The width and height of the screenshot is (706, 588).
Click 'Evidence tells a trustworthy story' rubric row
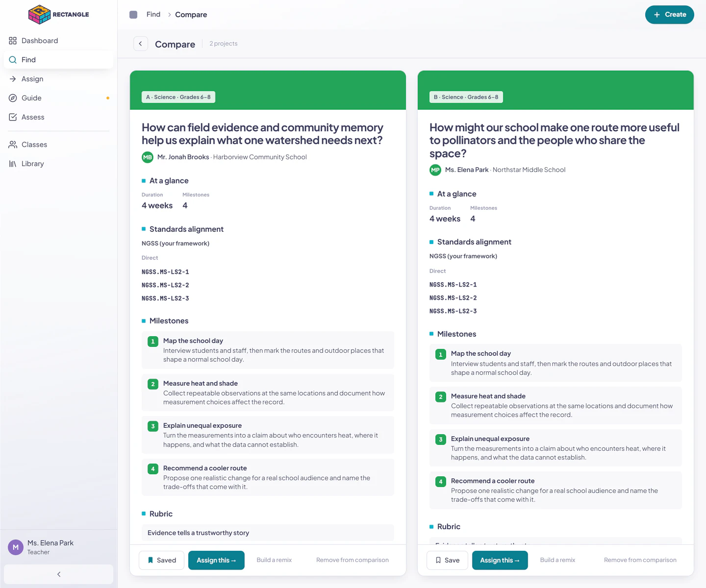[268, 533]
